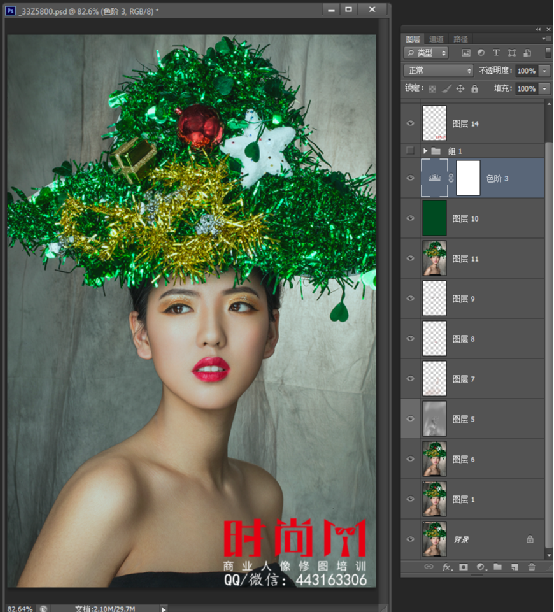Click the link layers icon at panel bottom
The height and width of the screenshot is (612, 554).
click(x=429, y=567)
